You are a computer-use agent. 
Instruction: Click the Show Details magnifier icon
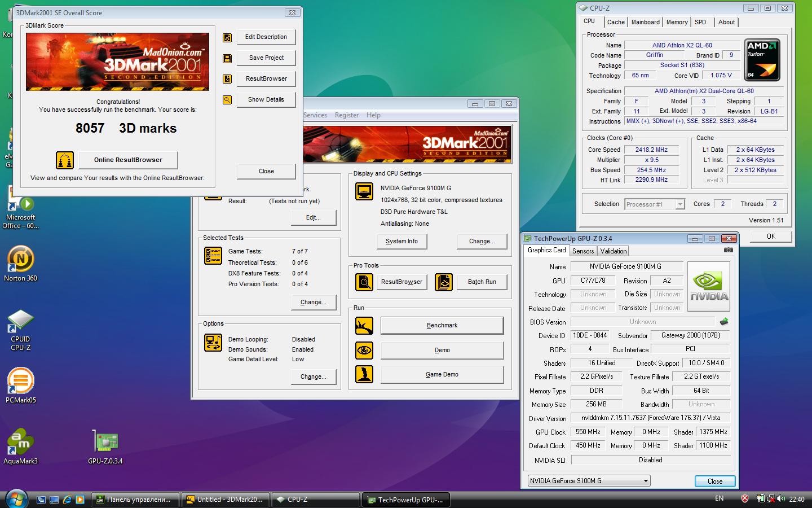tap(227, 100)
